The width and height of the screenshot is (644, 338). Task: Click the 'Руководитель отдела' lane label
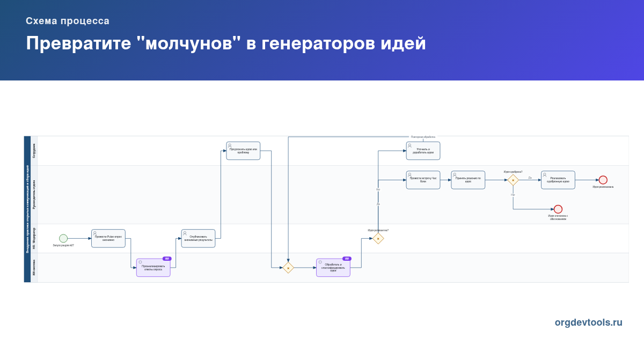(34, 194)
